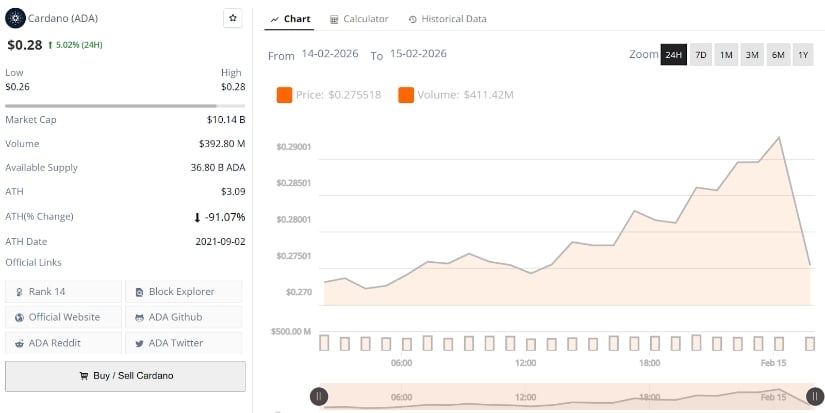
Task: Set the zoom to 1Y
Action: click(x=803, y=55)
